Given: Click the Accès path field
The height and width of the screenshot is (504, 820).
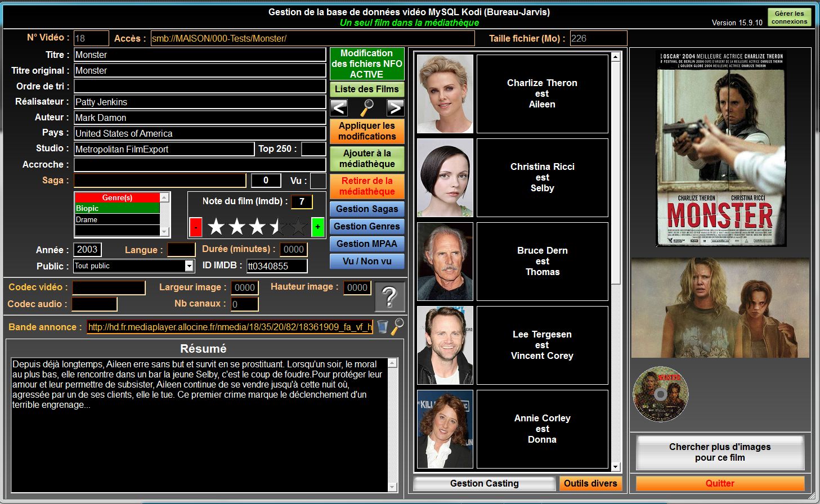Looking at the screenshot, I should coord(312,38).
